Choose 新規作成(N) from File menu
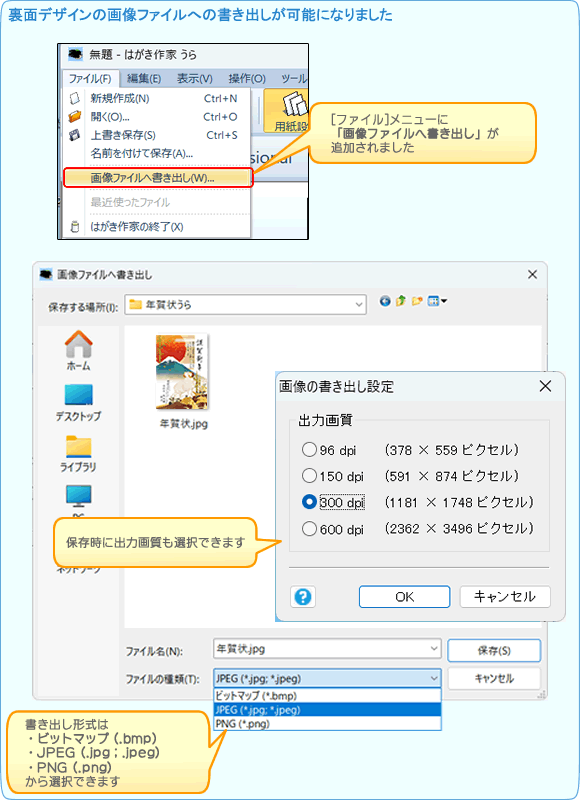The height and width of the screenshot is (800, 580). point(157,98)
